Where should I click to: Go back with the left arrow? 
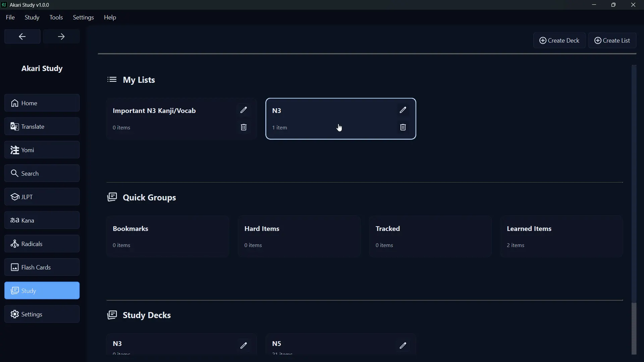[22, 37]
